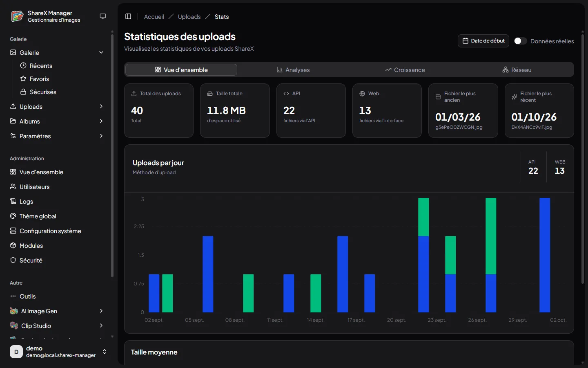The image size is (588, 368).
Task: Click the main content vertical scrollbar
Action: pos(583,159)
